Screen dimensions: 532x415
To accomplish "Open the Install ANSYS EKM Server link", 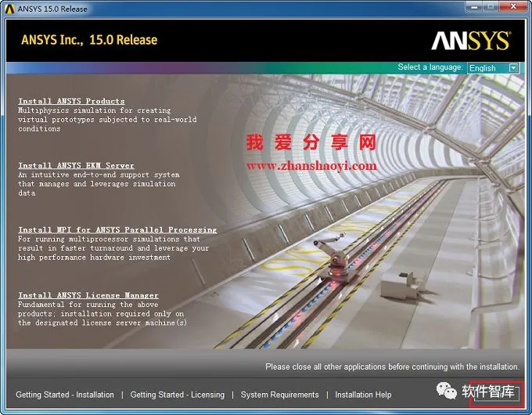I will pos(76,165).
